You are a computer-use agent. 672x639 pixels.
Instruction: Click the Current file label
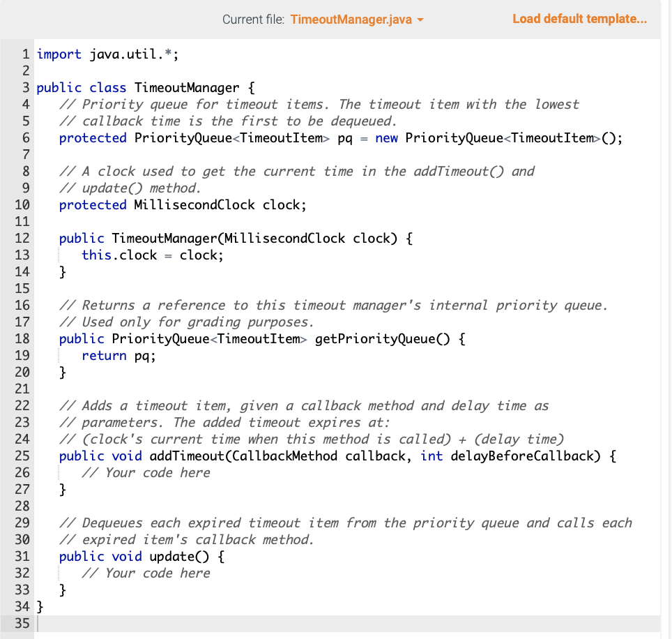click(254, 19)
